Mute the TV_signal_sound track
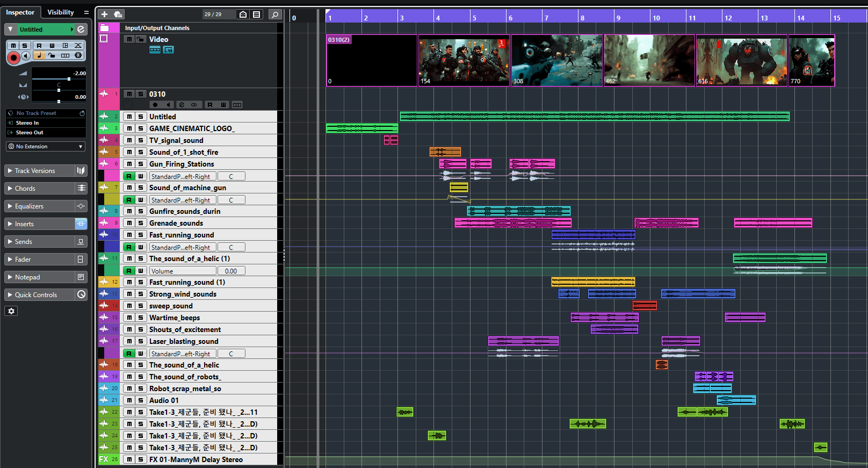The image size is (868, 468). coord(129,140)
